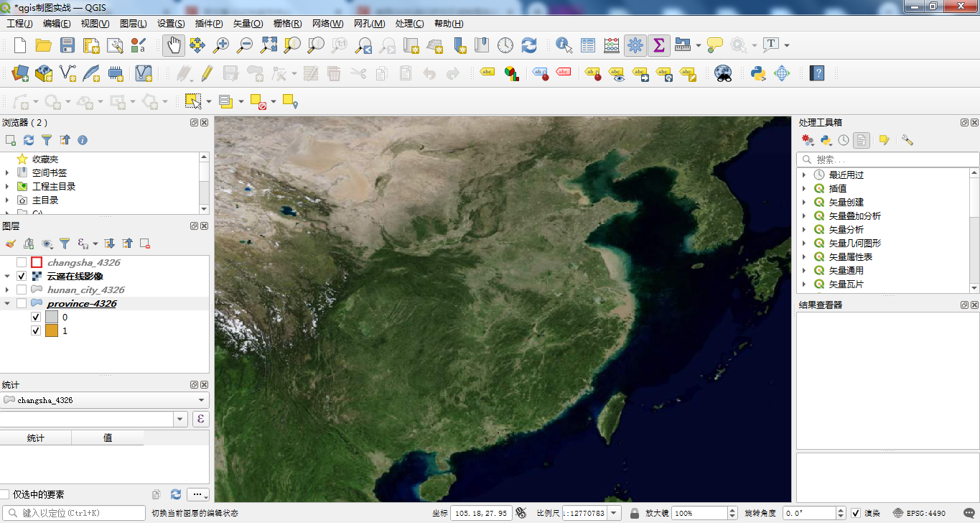The image size is (980, 523).
Task: Check the province-4326 layer checkbox
Action: click(x=22, y=304)
